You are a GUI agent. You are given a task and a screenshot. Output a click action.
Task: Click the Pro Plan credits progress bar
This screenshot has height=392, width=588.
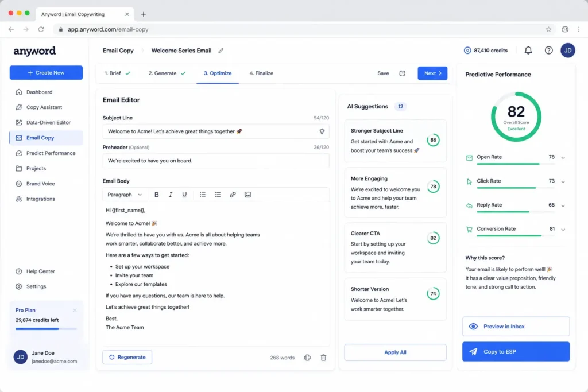tap(46, 329)
